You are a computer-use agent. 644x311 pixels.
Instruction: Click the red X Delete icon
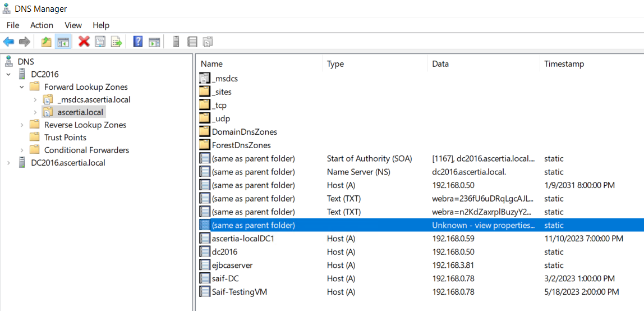point(84,42)
